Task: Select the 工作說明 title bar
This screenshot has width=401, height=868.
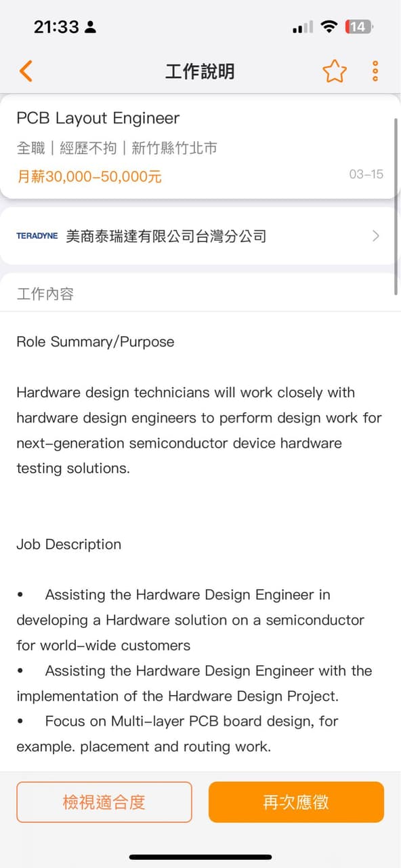Action: coord(199,70)
